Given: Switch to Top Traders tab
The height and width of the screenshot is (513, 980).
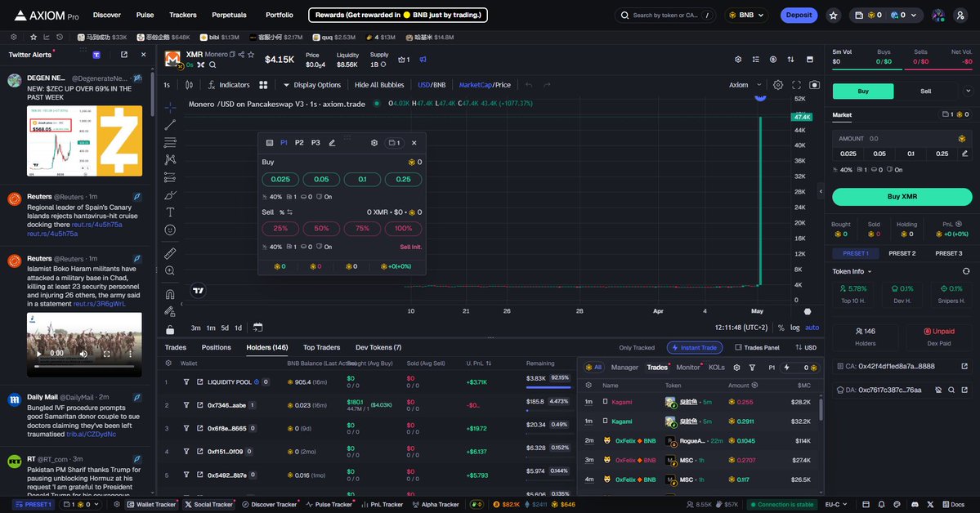Looking at the screenshot, I should click(x=321, y=347).
